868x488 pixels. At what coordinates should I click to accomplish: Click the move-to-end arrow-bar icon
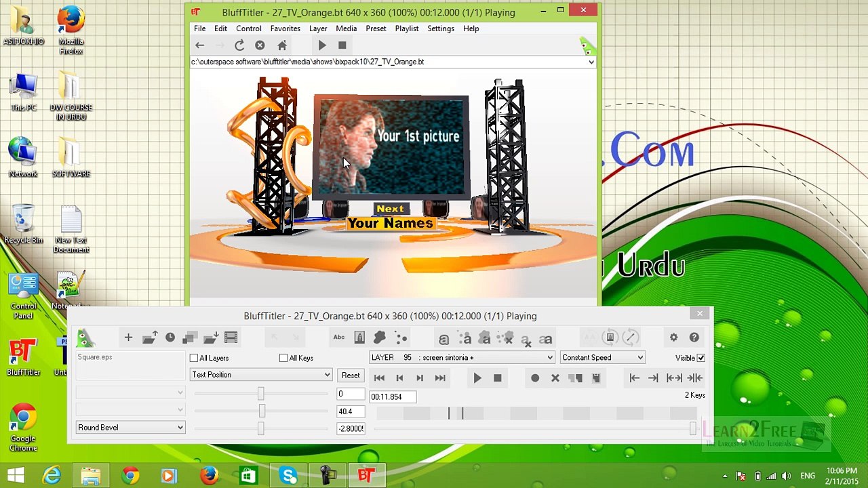click(x=653, y=378)
